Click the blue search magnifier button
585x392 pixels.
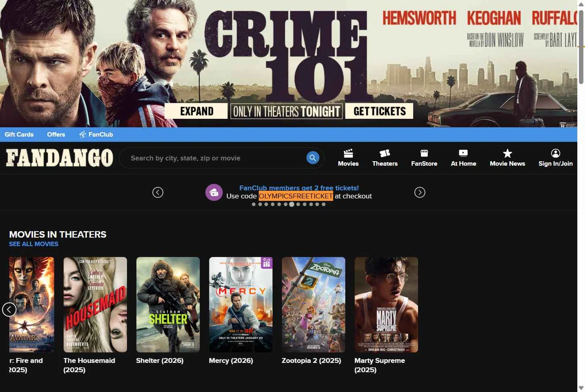click(313, 158)
